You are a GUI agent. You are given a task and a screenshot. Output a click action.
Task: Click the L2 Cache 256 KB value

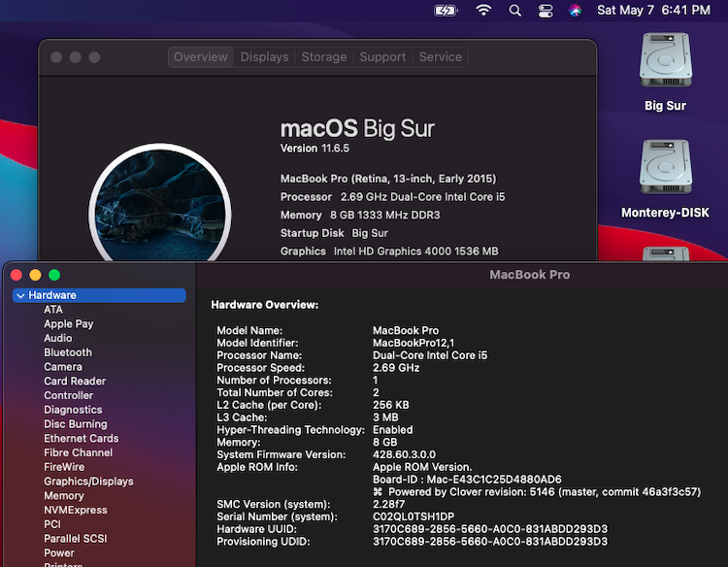pyautogui.click(x=391, y=405)
